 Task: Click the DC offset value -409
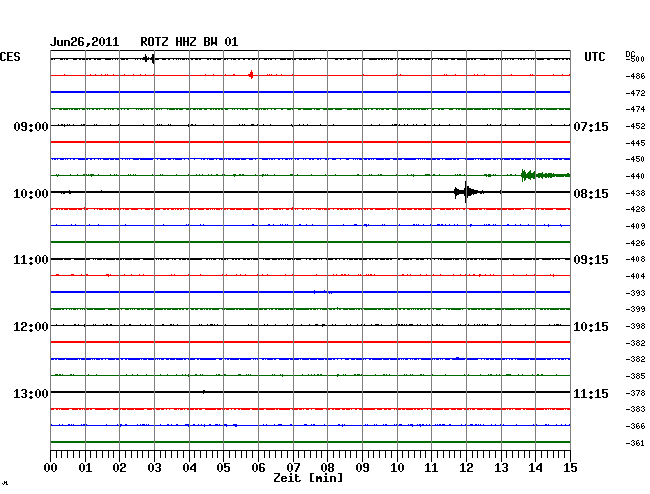tap(635, 226)
